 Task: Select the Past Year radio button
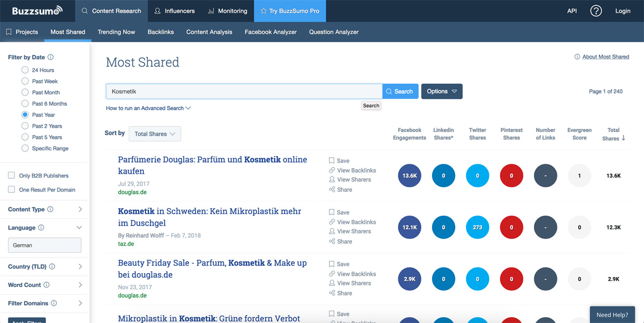pos(25,115)
